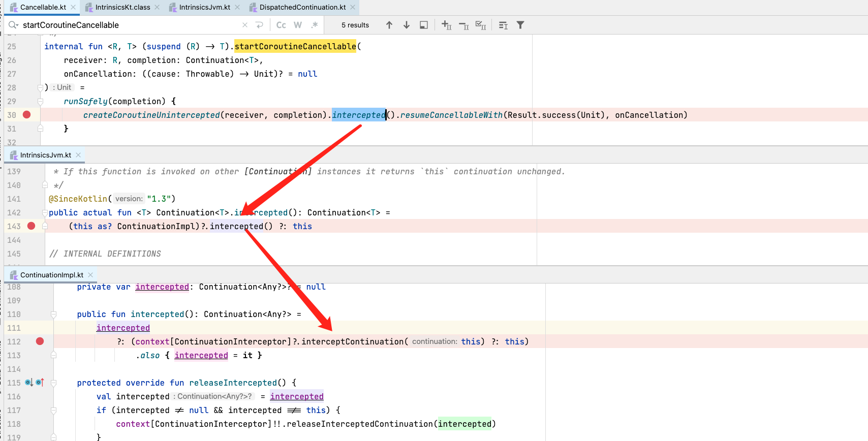Click @SinceKotlin annotation on line 141
This screenshot has height=441, width=868.
(78, 199)
